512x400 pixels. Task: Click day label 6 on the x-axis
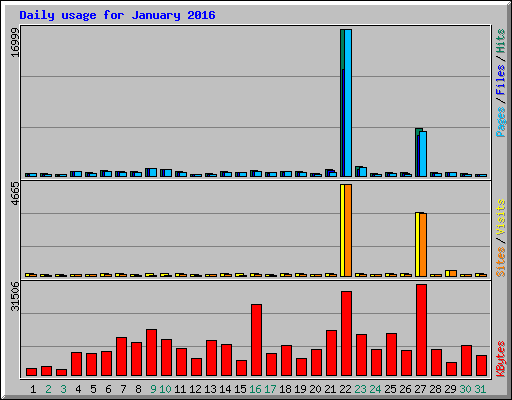click(108, 389)
